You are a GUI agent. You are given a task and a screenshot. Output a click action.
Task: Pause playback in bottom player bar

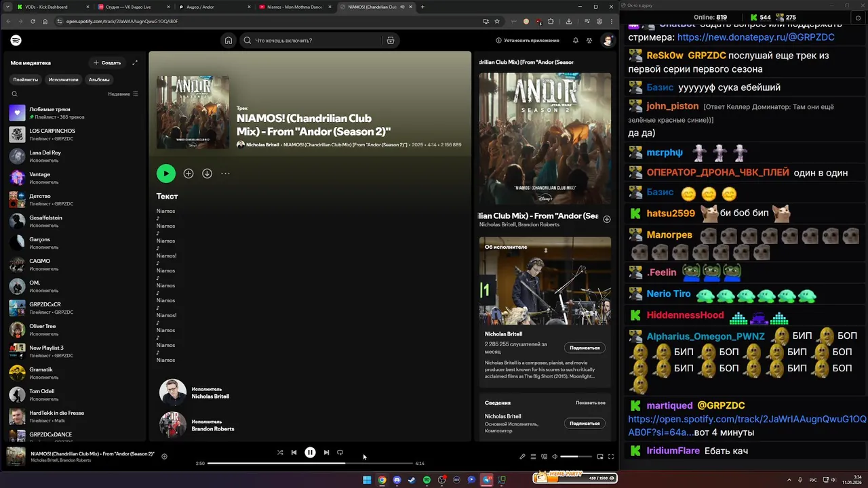click(x=310, y=452)
